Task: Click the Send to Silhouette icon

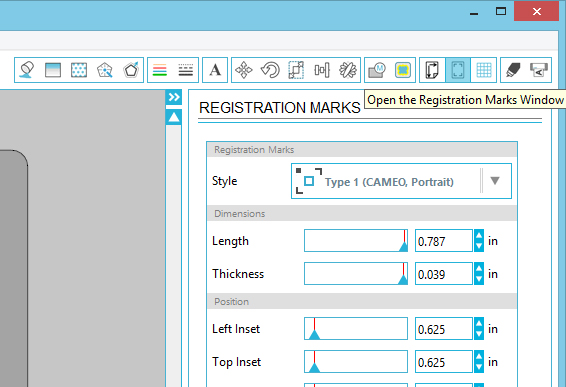Action: 539,70
